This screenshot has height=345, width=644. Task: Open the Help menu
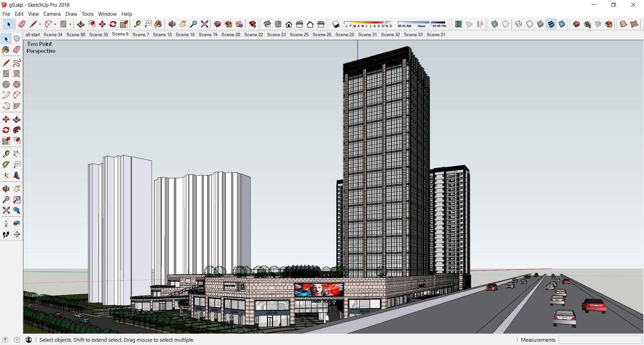(126, 14)
